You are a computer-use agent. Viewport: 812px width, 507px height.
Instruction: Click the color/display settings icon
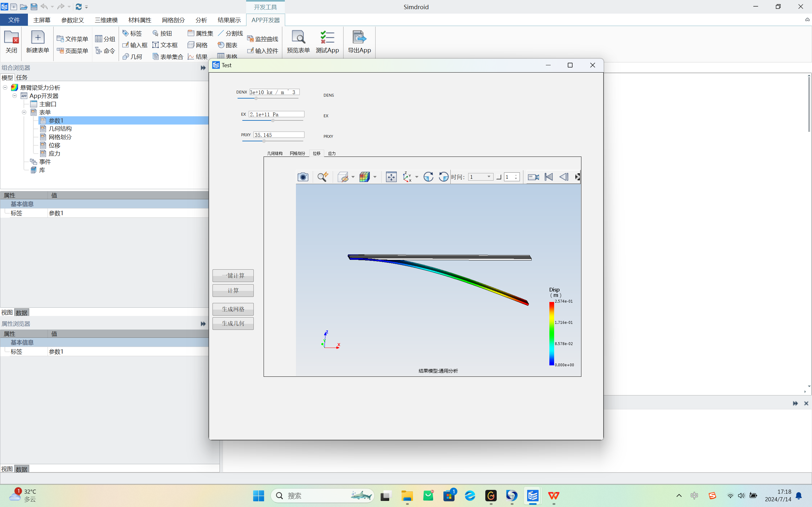click(x=364, y=176)
